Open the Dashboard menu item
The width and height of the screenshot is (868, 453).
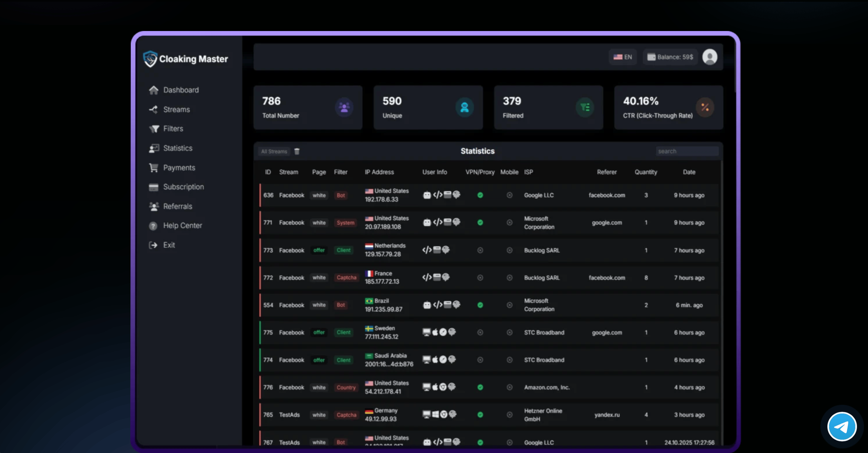pos(174,90)
